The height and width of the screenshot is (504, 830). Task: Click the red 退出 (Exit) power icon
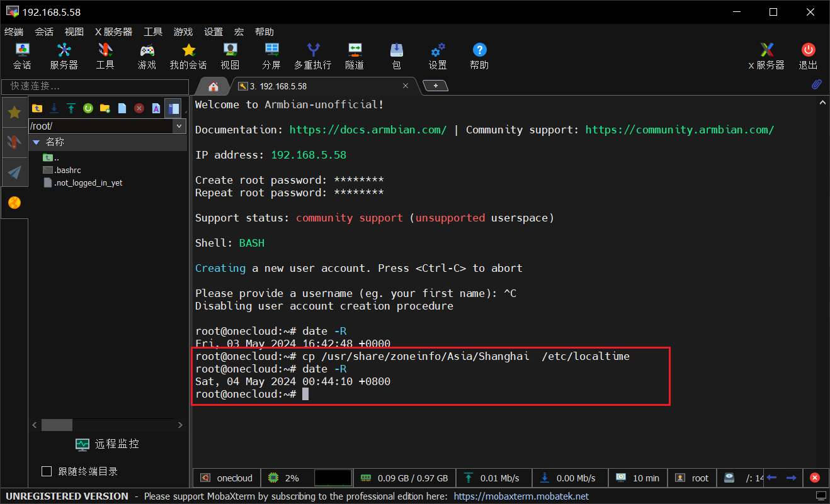(x=808, y=56)
